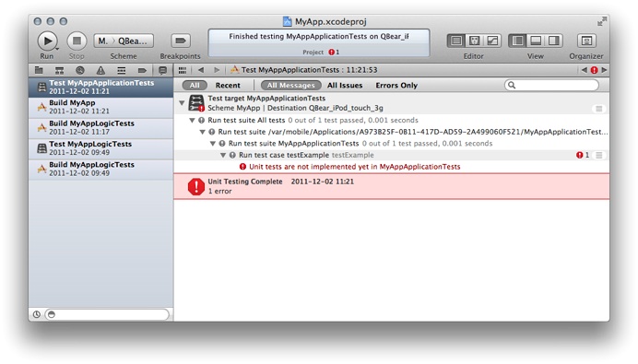638x364 pixels.
Task: Click the red error indicator in jump bar
Action: (594, 70)
